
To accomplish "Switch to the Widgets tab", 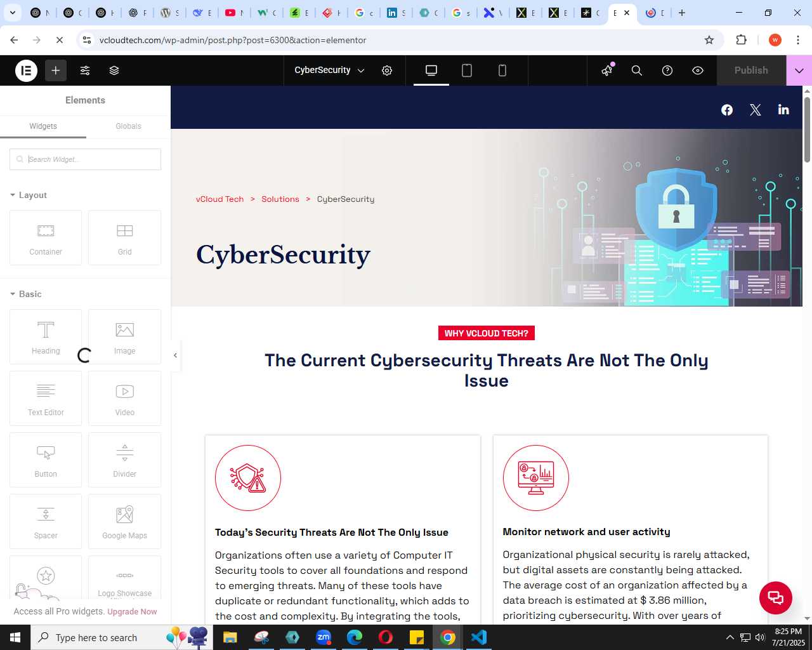I will point(43,126).
